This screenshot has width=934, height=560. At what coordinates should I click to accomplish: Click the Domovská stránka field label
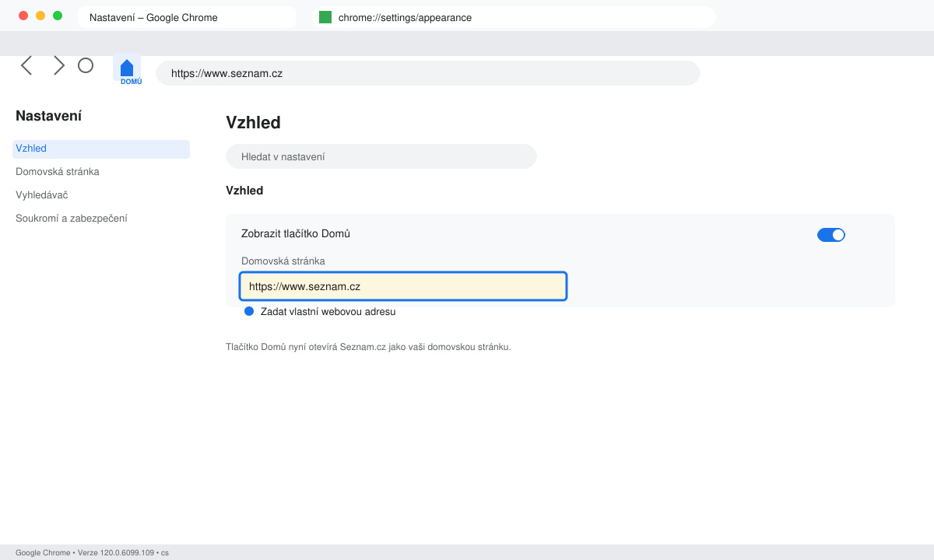(283, 261)
